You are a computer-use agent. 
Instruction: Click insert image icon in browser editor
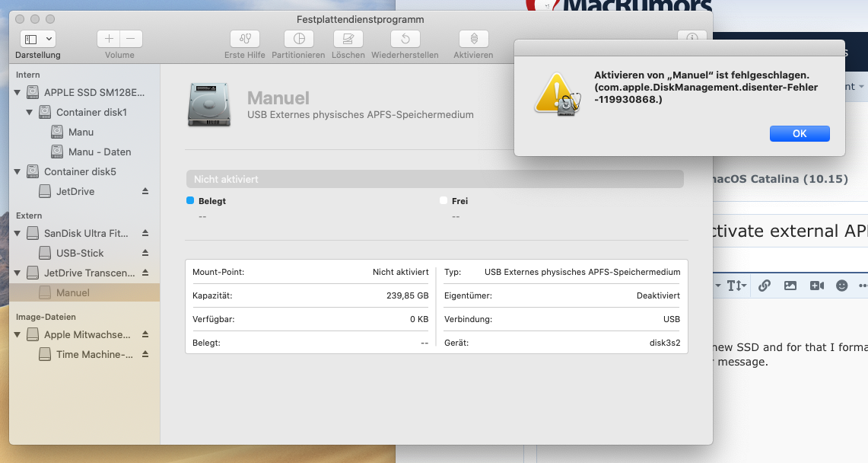point(790,286)
